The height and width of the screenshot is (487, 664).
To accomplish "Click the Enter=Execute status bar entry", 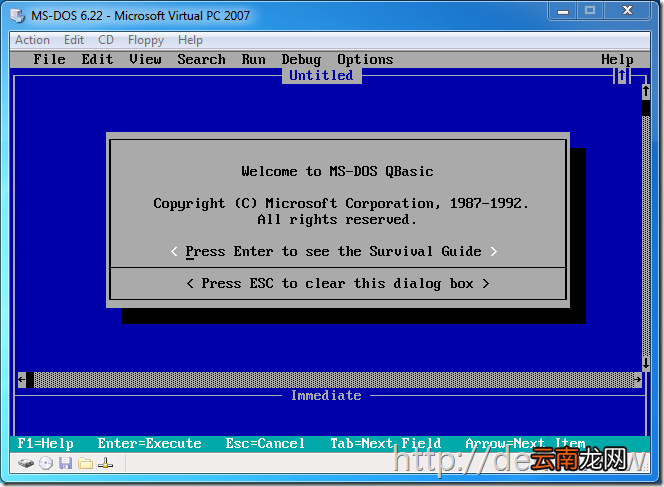I will tap(149, 443).
